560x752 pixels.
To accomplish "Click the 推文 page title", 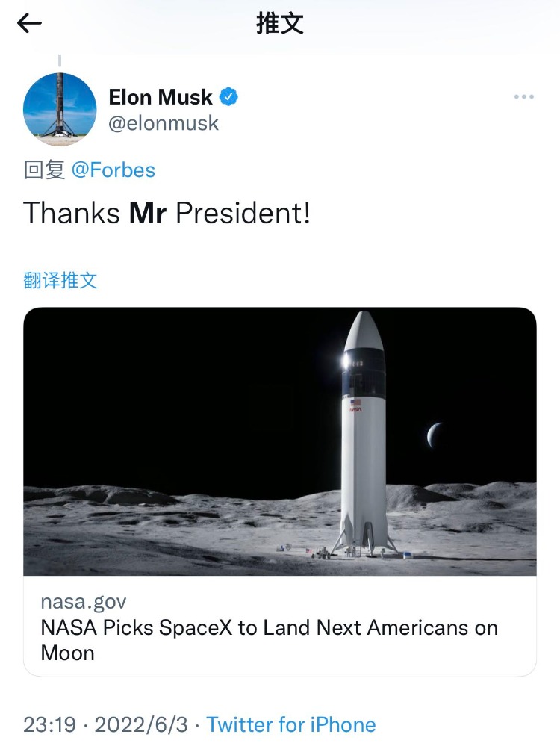I will 280,24.
